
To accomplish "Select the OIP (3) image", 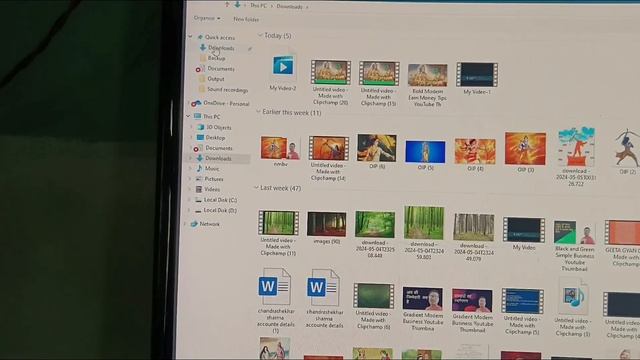I will 525,149.
